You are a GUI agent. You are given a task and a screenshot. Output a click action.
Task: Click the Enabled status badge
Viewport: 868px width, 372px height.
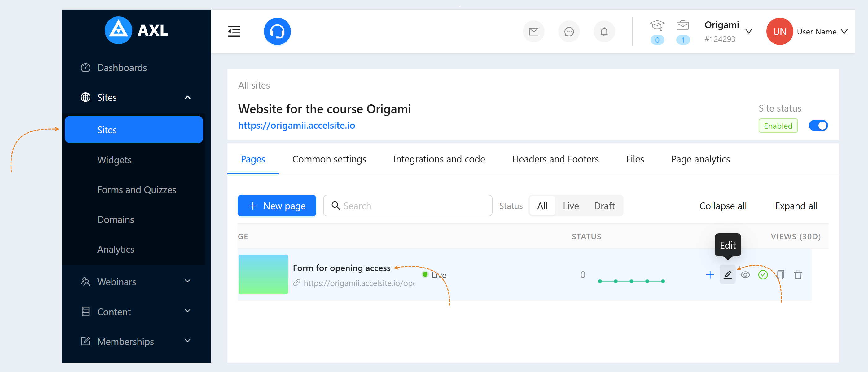coord(778,126)
